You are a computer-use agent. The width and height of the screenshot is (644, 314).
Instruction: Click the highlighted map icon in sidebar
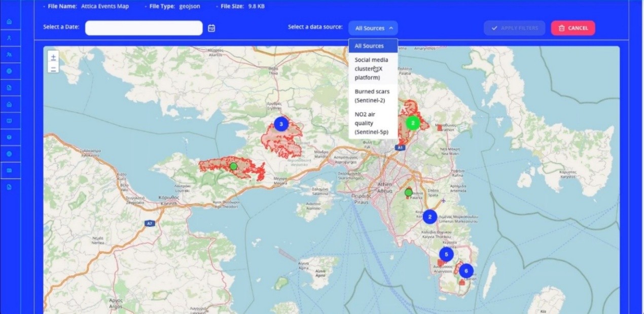click(x=9, y=170)
